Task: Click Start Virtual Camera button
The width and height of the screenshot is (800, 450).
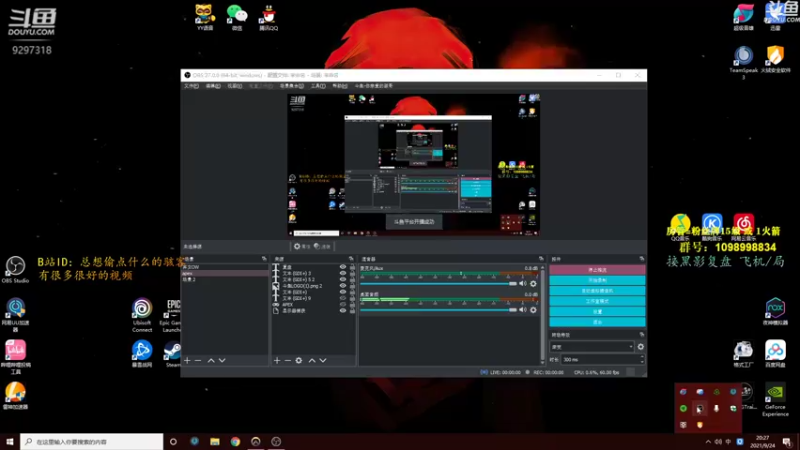Action: click(597, 290)
